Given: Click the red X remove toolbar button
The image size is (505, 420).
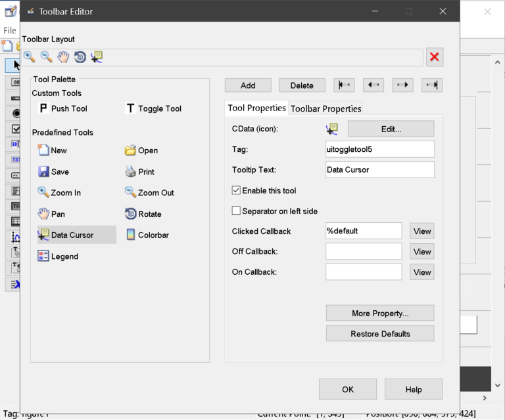Looking at the screenshot, I should (435, 57).
